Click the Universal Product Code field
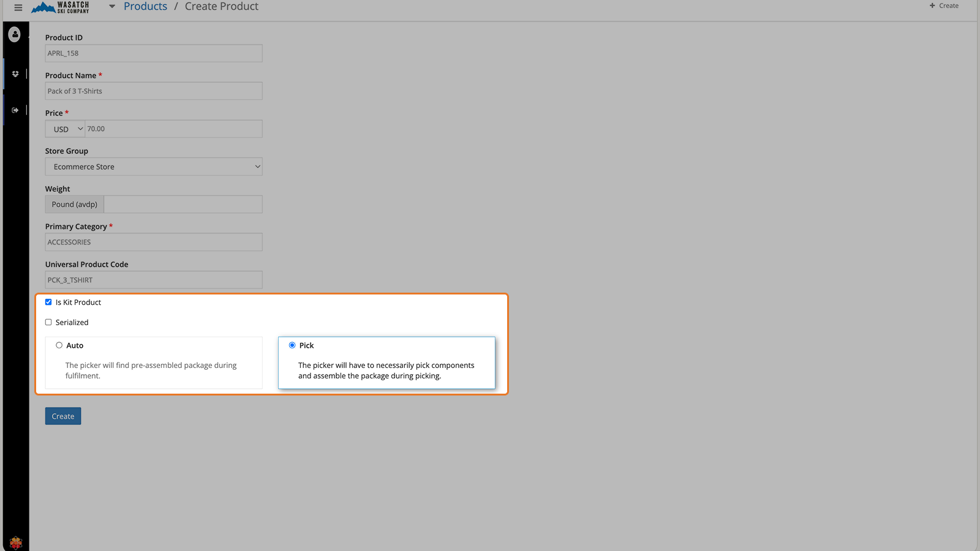The image size is (980, 551). [154, 280]
